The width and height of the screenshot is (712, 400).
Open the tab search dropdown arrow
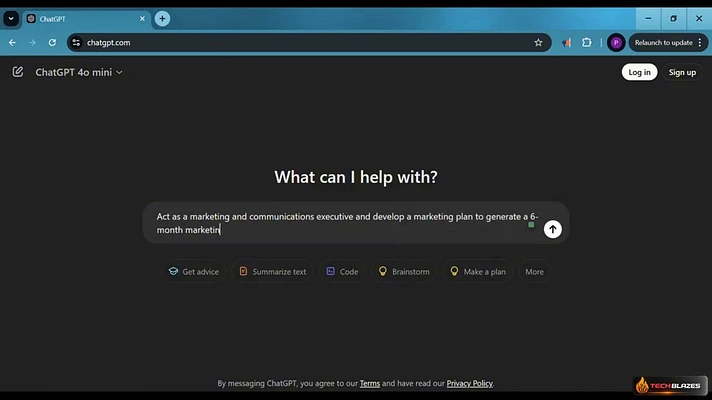(11, 19)
